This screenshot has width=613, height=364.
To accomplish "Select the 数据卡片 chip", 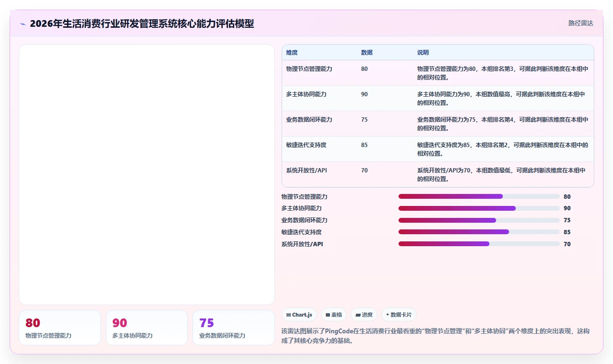I will [x=399, y=315].
